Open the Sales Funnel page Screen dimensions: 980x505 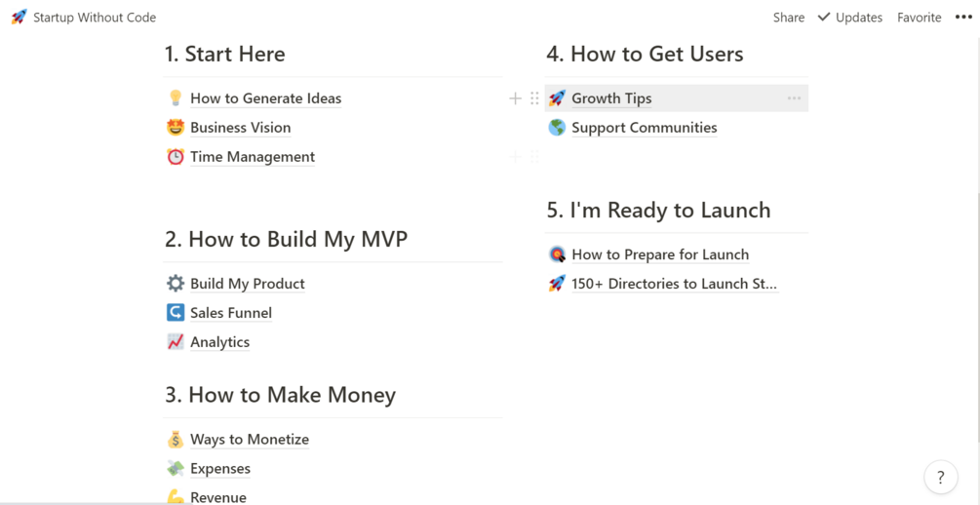[230, 313]
